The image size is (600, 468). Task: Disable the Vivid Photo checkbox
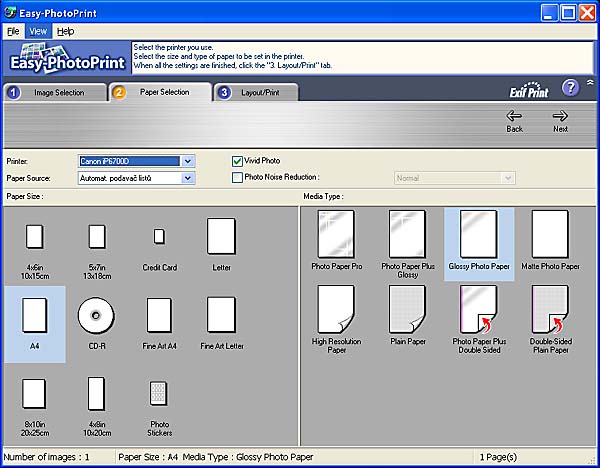pyautogui.click(x=238, y=160)
